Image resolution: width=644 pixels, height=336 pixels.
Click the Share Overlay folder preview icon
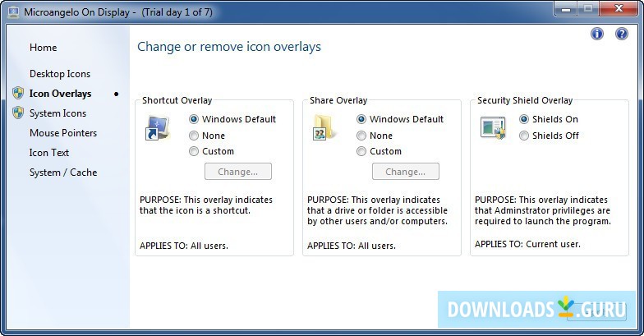tap(324, 128)
